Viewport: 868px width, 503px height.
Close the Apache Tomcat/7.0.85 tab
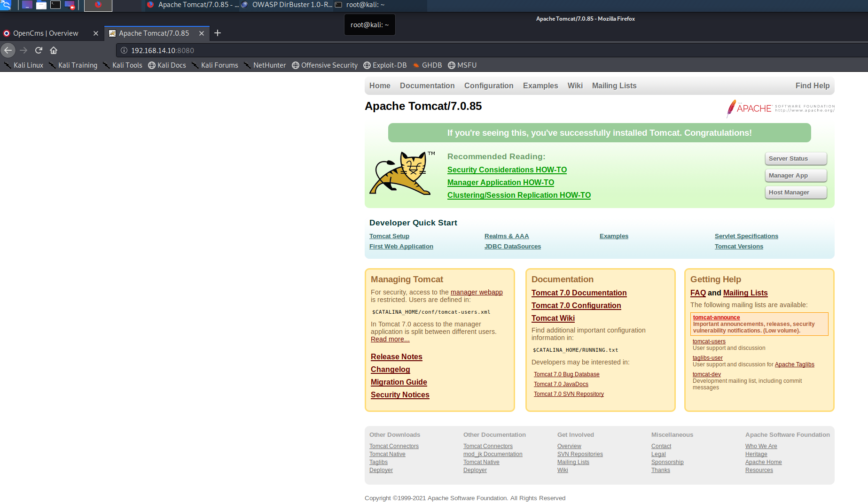coord(202,33)
